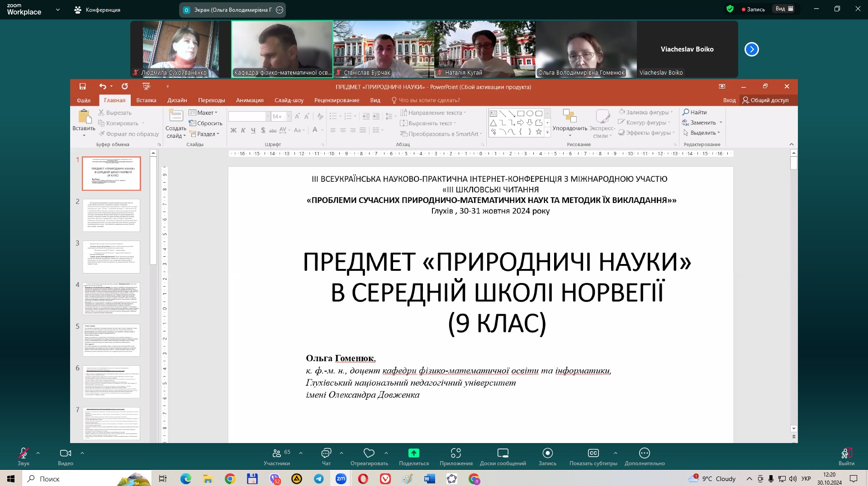Open Arrange (Упорядочить) dropdown
Screen dimensions: 868x486
coord(570,123)
